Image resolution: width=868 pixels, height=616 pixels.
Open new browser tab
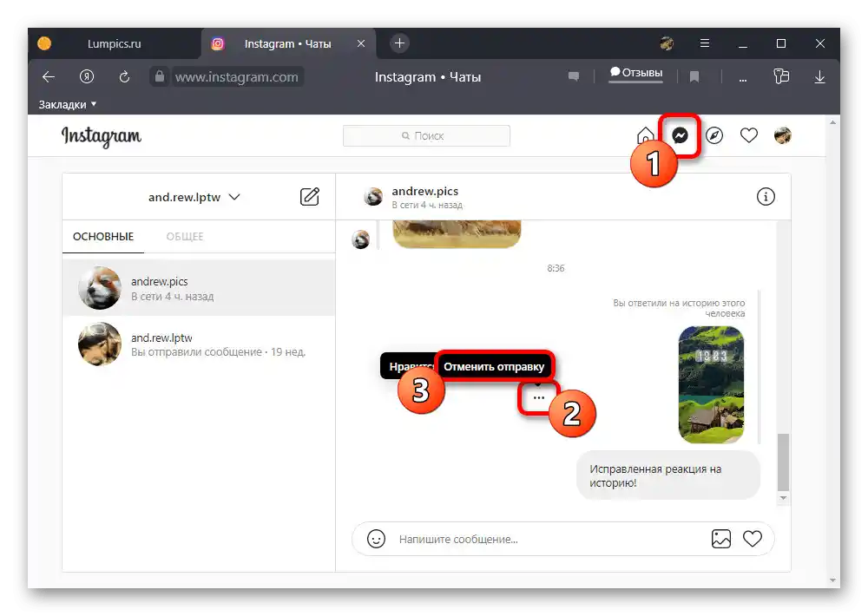[x=399, y=43]
